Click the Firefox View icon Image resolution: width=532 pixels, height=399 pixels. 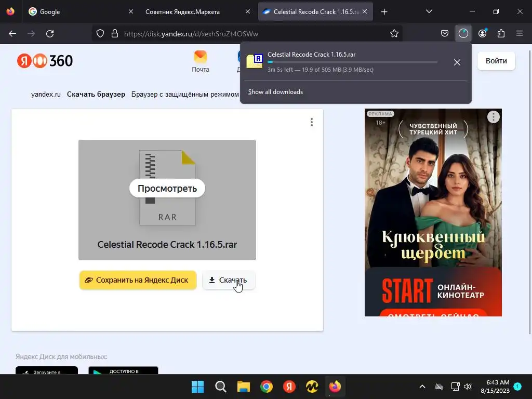pos(10,11)
